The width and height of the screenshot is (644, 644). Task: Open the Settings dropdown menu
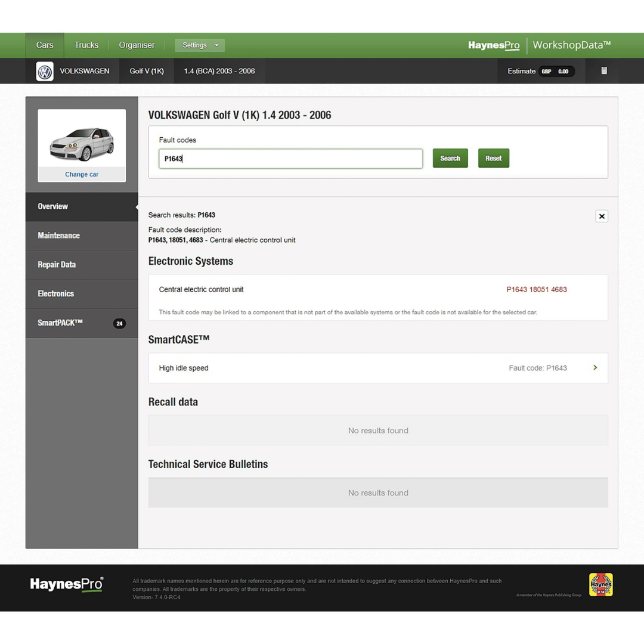(200, 45)
